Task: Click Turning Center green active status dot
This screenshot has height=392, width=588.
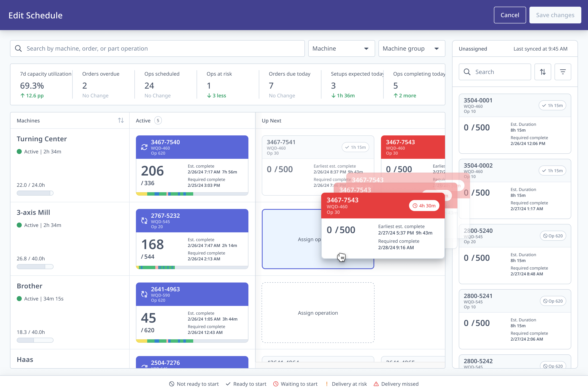Action: coord(19,151)
